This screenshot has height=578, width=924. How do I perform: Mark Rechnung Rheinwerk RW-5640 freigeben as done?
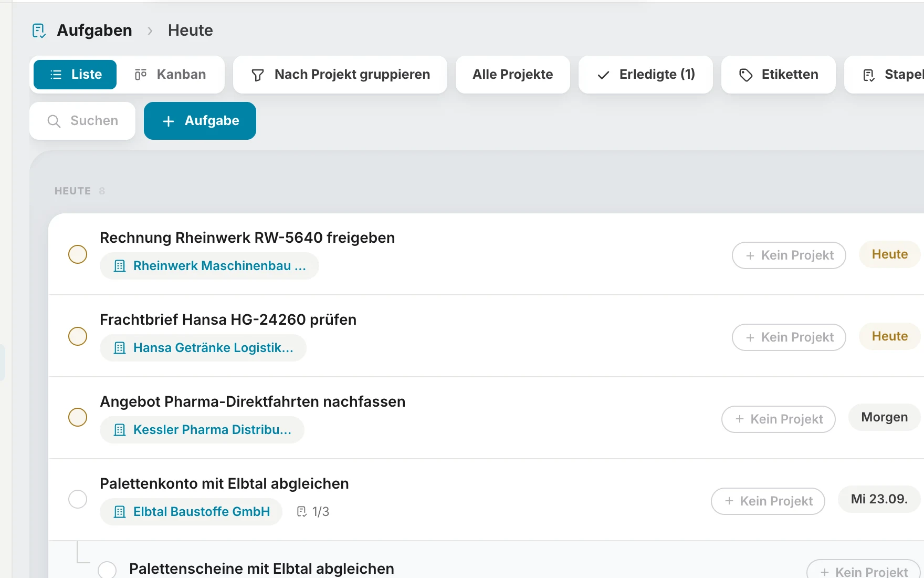click(78, 254)
